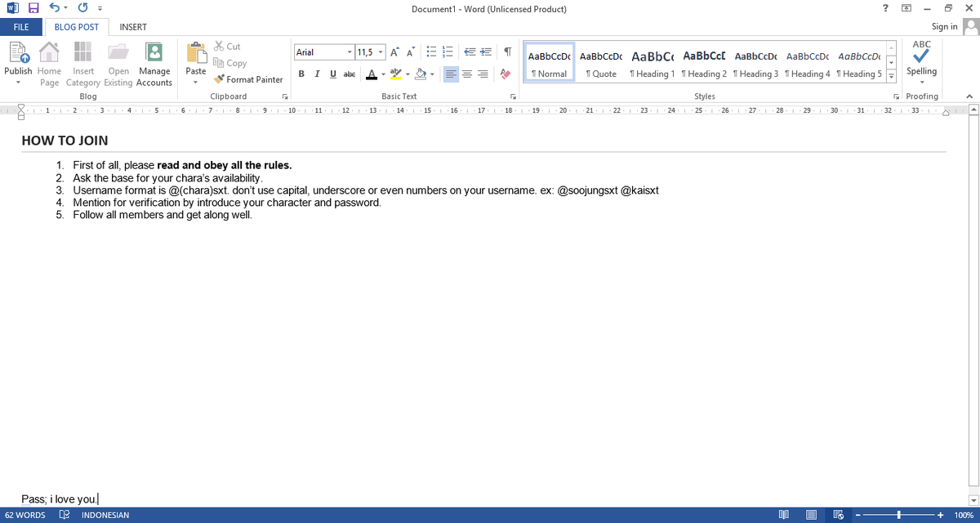This screenshot has height=523, width=980.
Task: Show or hide paragraph marks
Action: tap(508, 52)
